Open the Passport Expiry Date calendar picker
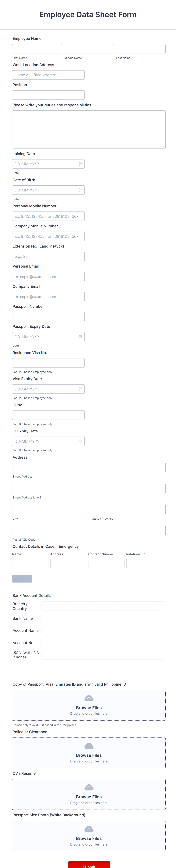Screen dimensions: 176x868 (x=80, y=336)
